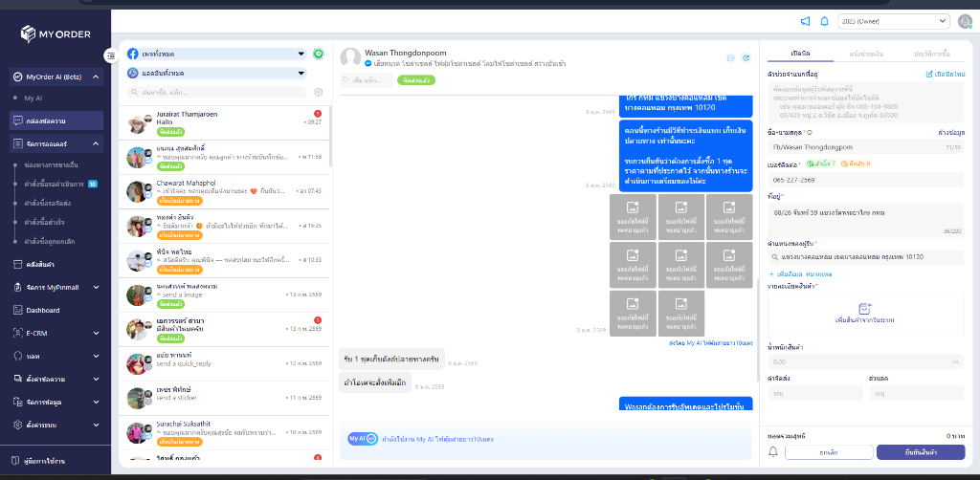Click the megaphone announcement icon
This screenshot has height=480, width=980.
[805, 21]
